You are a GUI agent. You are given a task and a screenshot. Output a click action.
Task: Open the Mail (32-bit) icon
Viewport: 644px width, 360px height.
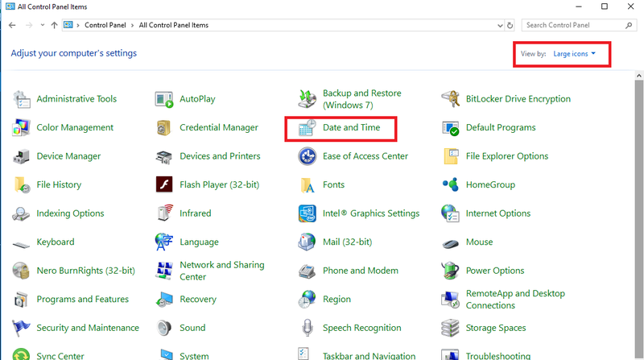[307, 242]
